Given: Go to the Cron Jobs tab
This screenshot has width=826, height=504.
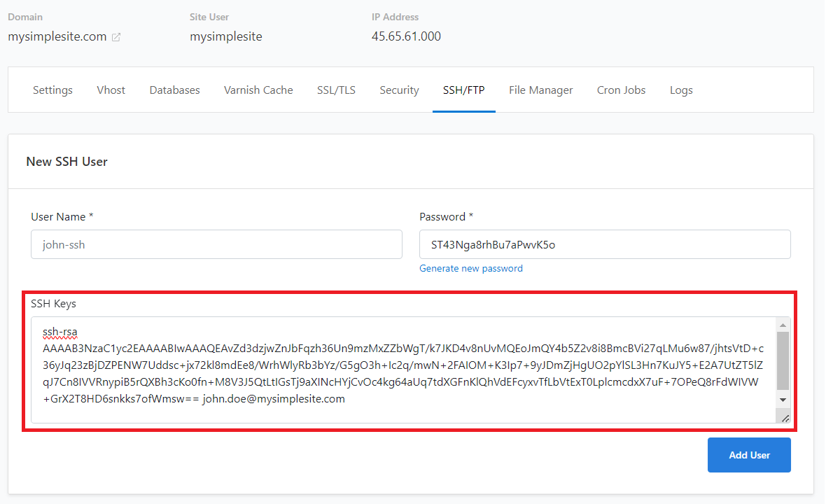Looking at the screenshot, I should (621, 90).
